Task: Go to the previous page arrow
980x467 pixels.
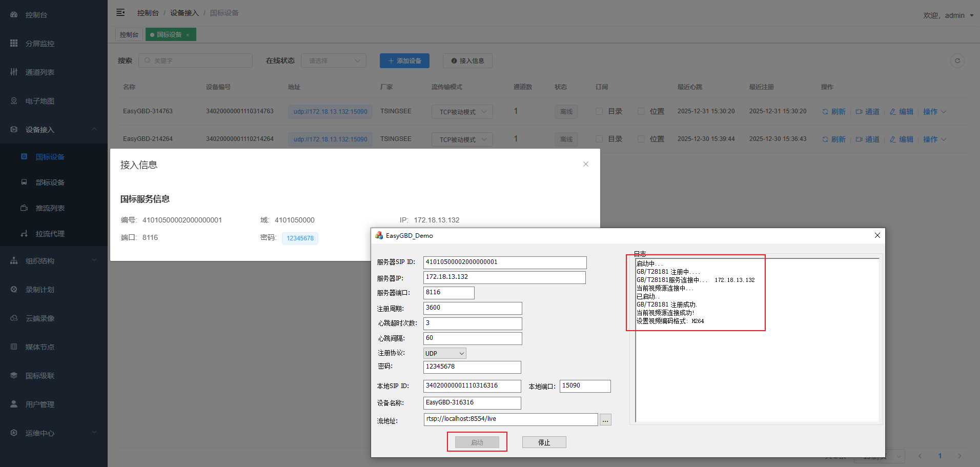Action: coord(920,456)
